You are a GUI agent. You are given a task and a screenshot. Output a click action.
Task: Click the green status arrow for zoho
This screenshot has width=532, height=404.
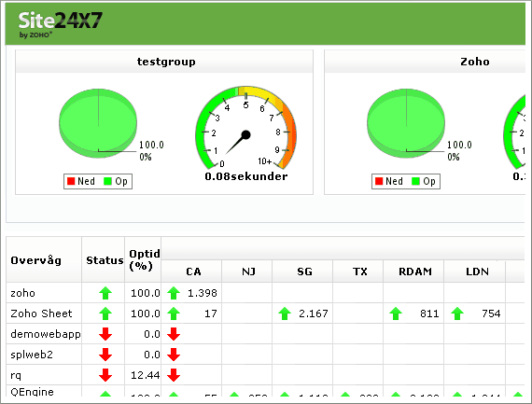point(105,293)
